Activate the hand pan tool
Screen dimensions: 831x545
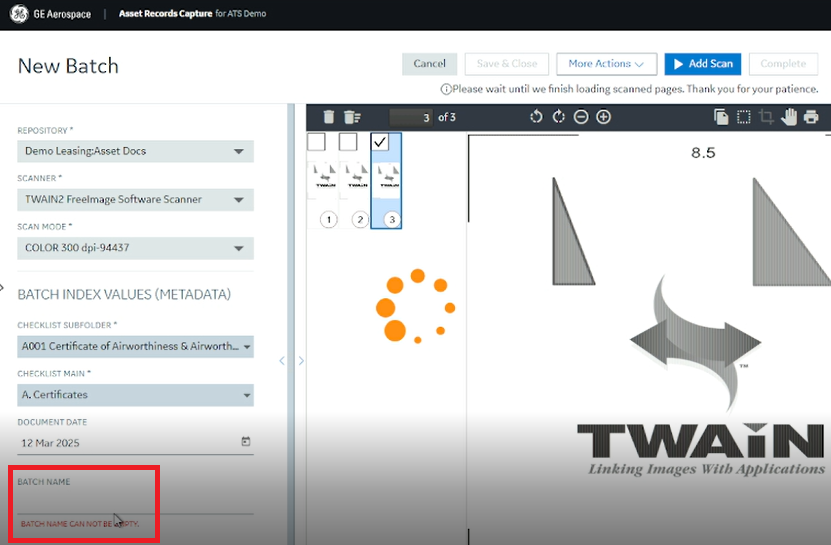[789, 117]
